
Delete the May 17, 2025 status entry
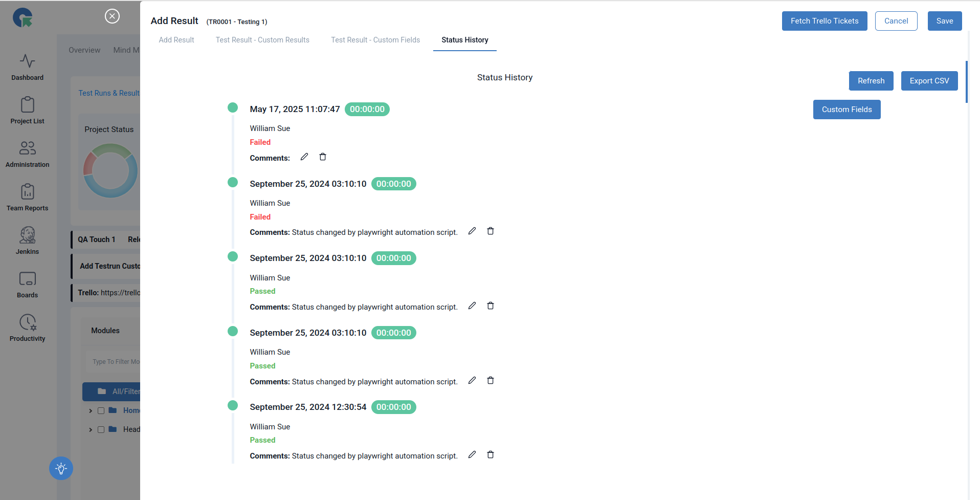(323, 157)
